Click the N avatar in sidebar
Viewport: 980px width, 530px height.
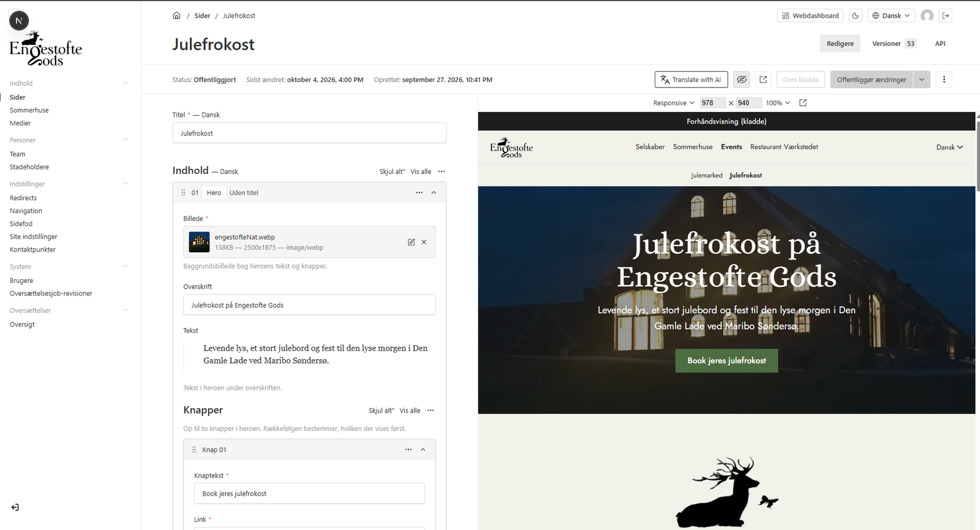coord(19,21)
